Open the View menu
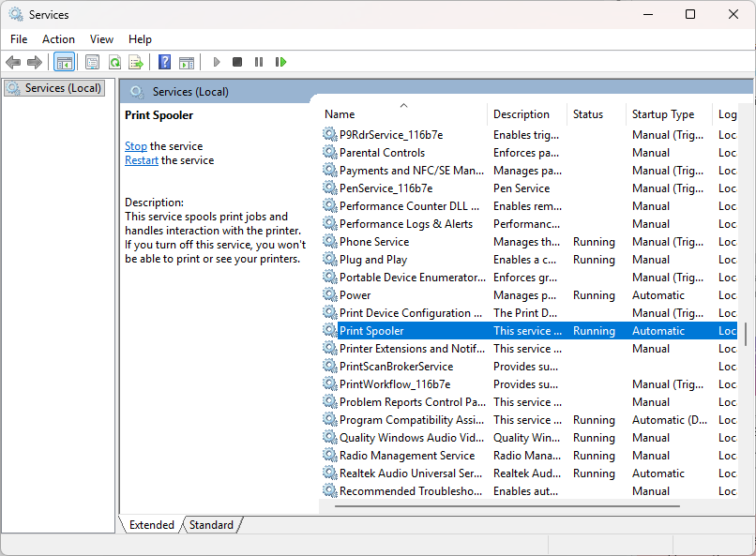756x556 pixels. click(101, 39)
